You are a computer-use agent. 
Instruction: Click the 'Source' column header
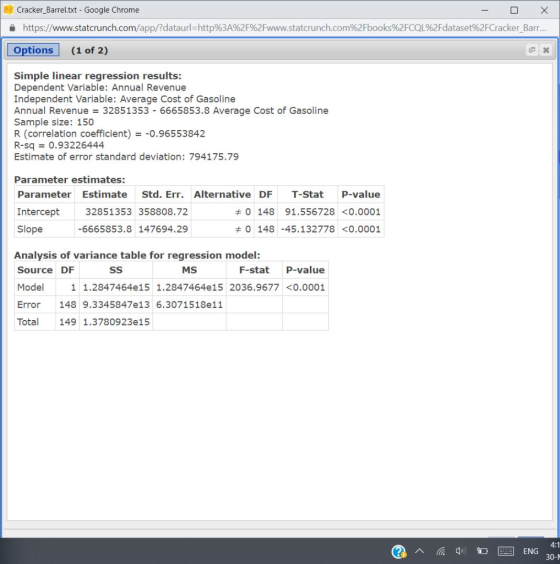pyautogui.click(x=35, y=270)
